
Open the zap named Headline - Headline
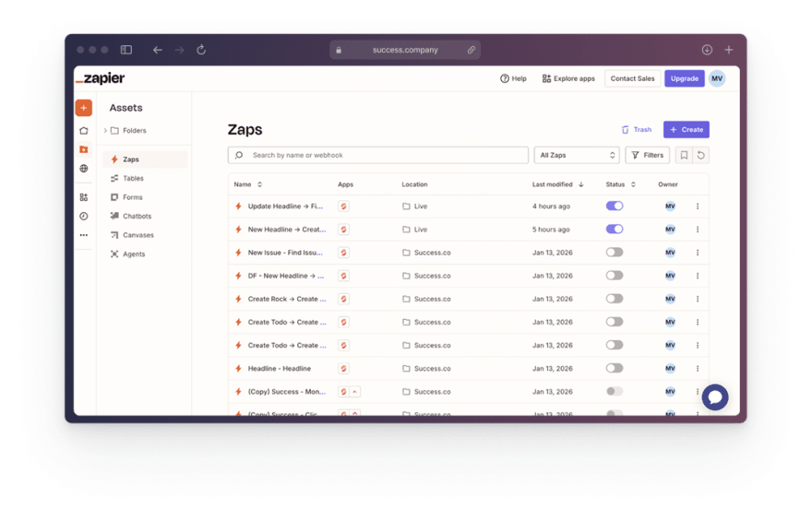(x=279, y=369)
